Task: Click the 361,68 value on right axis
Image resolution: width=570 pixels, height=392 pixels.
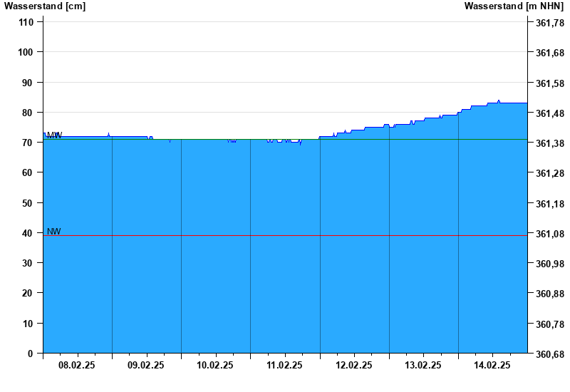Action: (x=550, y=53)
